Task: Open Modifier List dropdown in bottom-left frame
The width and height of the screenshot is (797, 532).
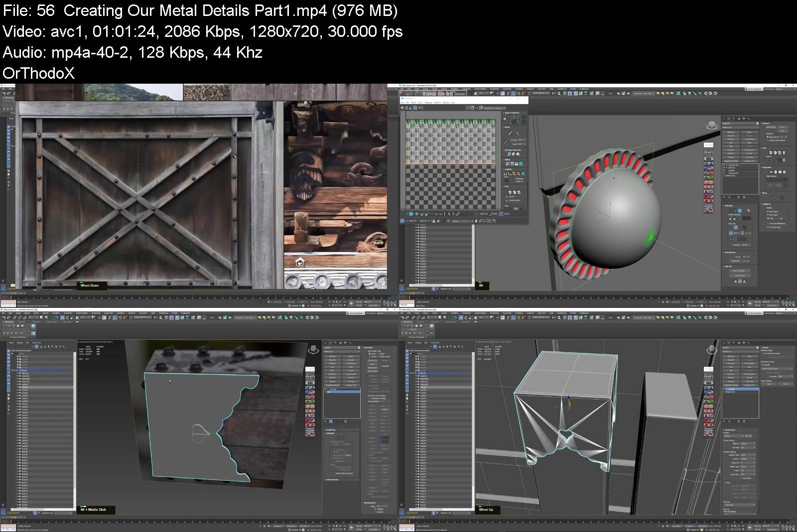Action: (x=341, y=352)
